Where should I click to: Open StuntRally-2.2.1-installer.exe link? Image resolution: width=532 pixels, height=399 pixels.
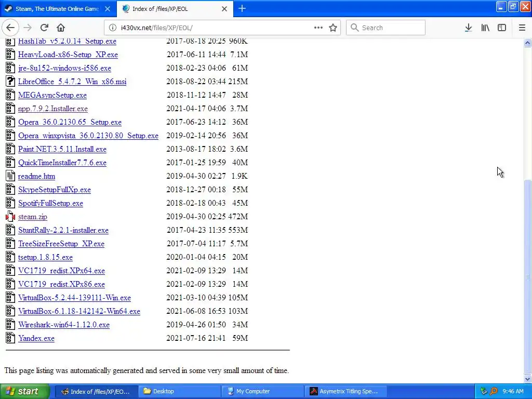63,230
